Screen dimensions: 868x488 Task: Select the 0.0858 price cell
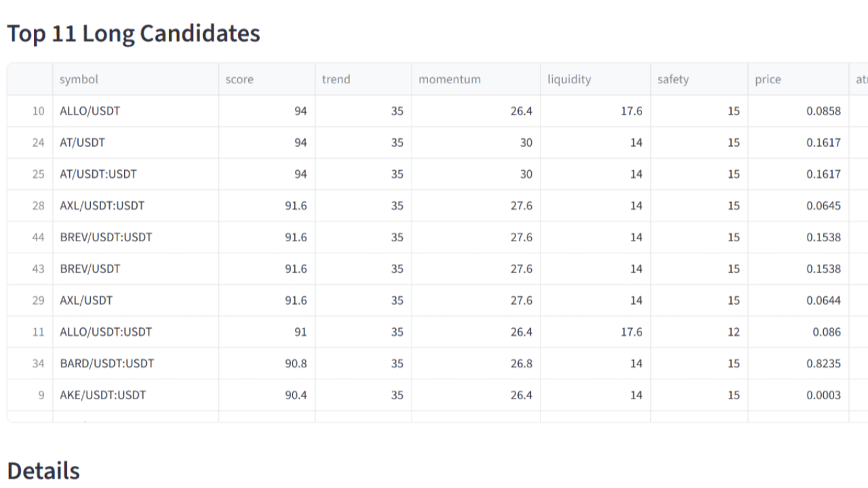click(x=823, y=111)
